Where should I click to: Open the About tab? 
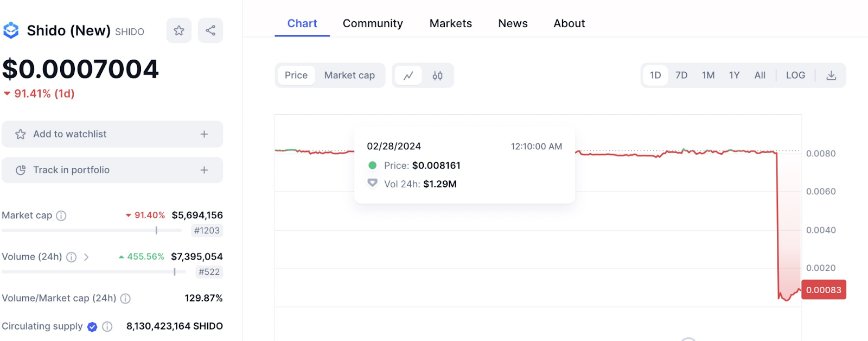(569, 23)
